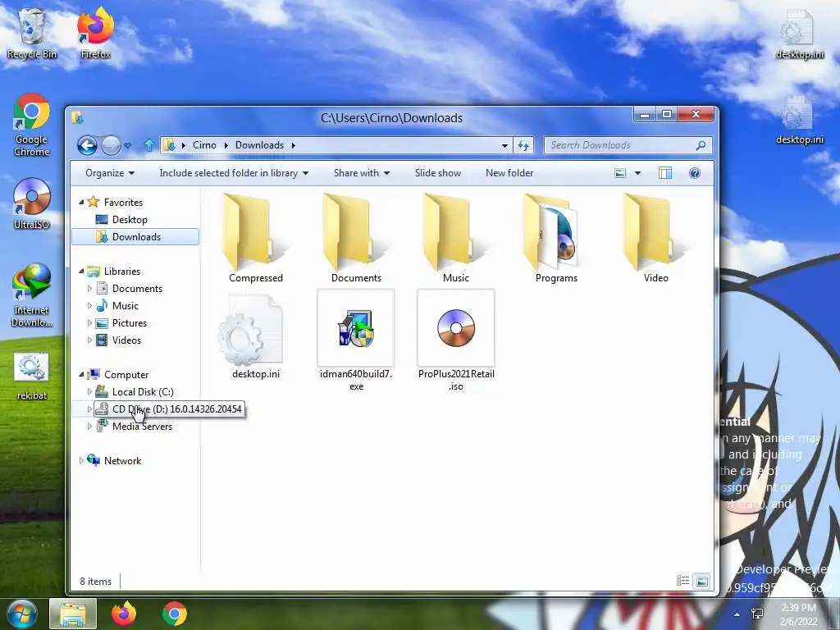Click the refresh button beside address bar

click(x=523, y=145)
